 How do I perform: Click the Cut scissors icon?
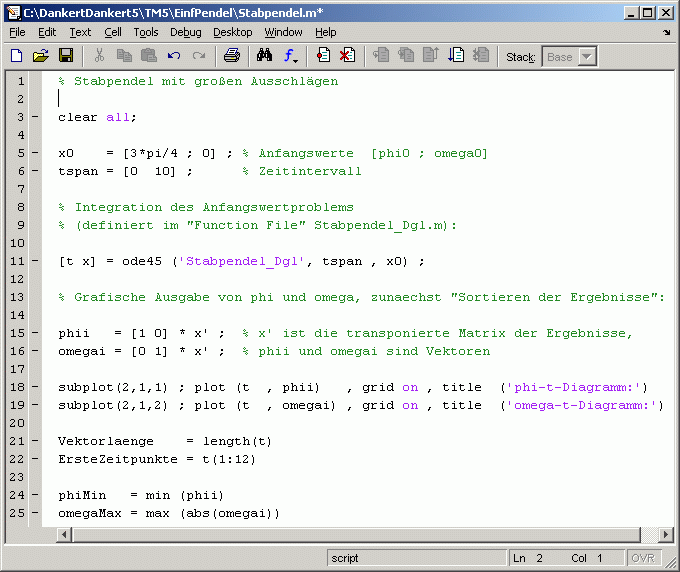100,56
